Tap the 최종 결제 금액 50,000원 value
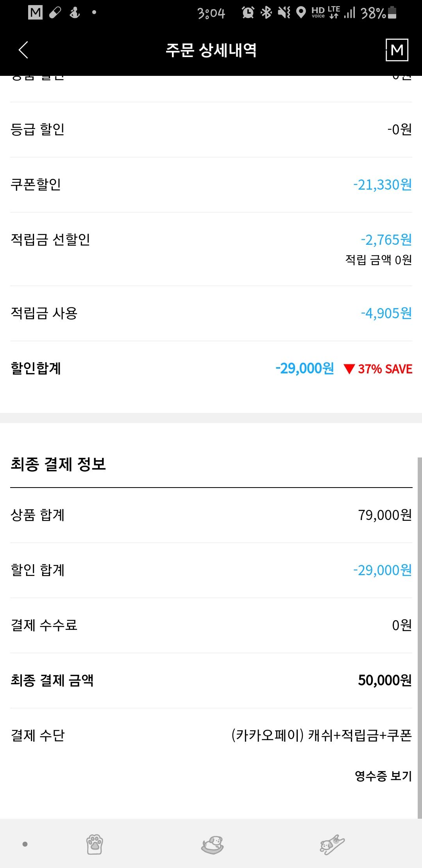Viewport: 422px width, 868px height. tap(384, 680)
